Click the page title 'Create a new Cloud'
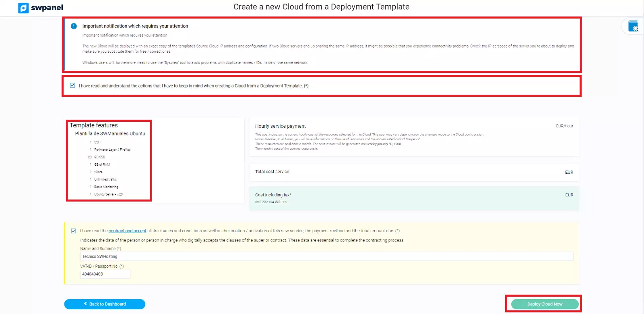The height and width of the screenshot is (314, 644). (x=321, y=7)
